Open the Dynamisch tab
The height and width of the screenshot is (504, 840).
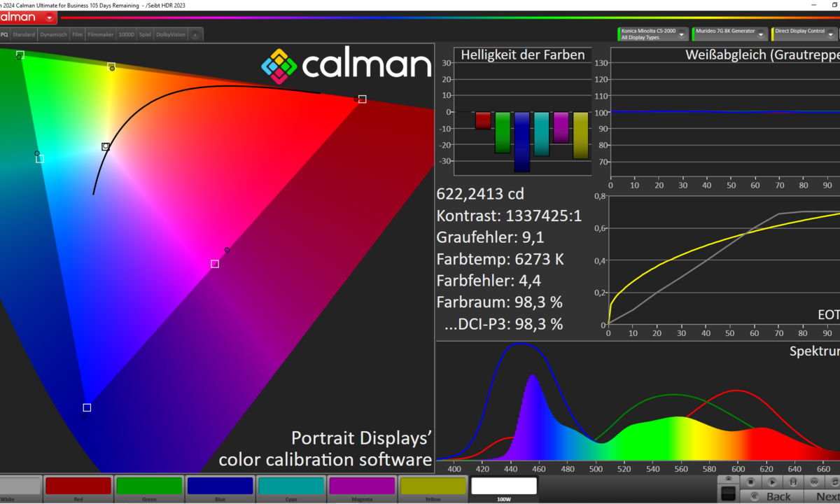pyautogui.click(x=54, y=34)
